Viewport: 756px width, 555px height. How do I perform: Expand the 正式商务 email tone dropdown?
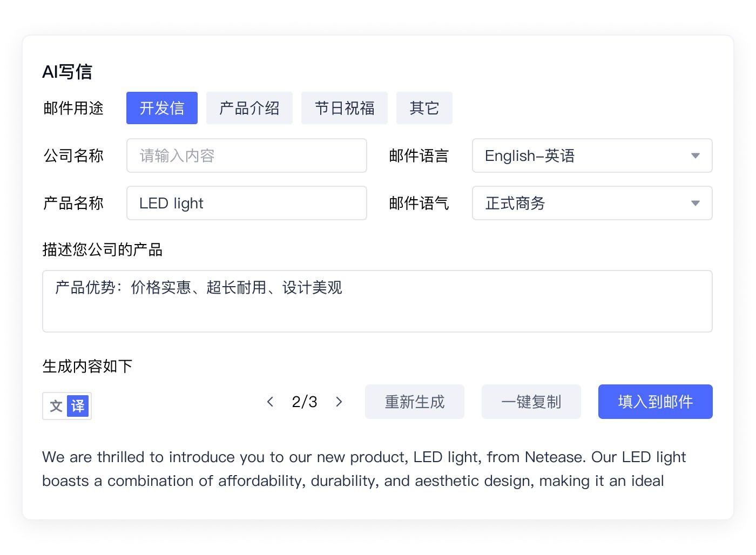(583, 203)
